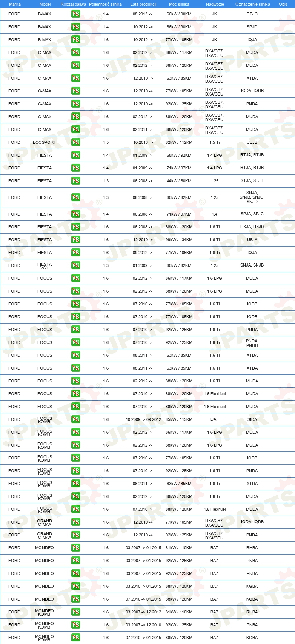Viewport: 295px width, 644px height.
Task: Select the Pojemność silnika column header
Action: click(105, 4)
